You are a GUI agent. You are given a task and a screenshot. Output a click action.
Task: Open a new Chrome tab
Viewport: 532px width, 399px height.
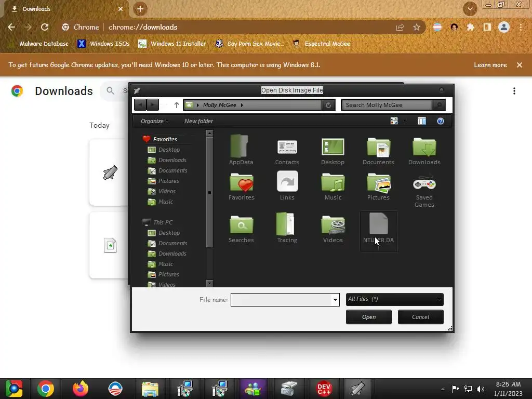[140, 9]
